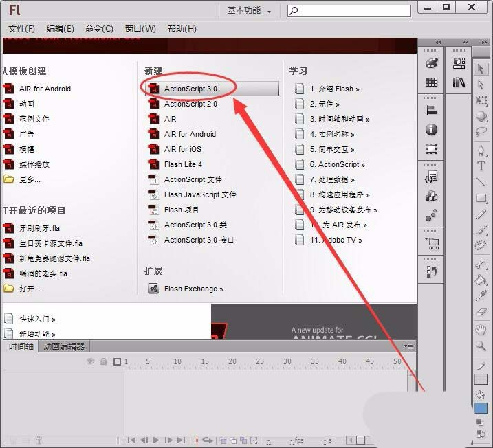This screenshot has width=493, height=448.
Task: Toggle onion skin in timeline footer
Action: (x=223, y=440)
